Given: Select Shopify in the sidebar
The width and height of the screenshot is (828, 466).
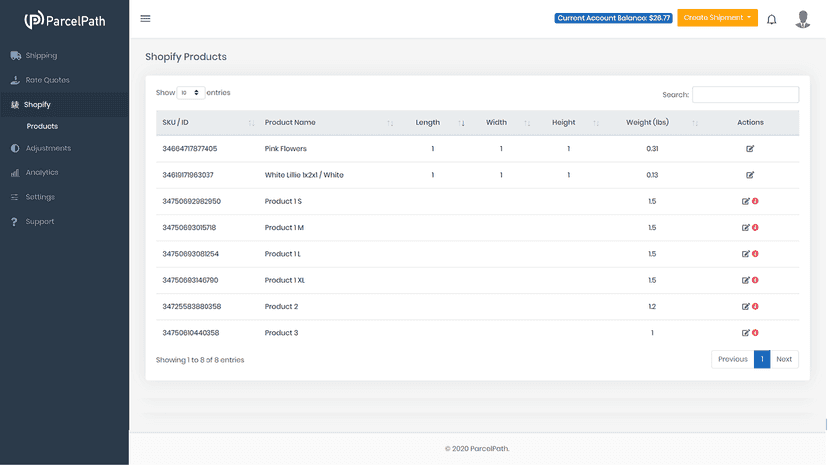Looking at the screenshot, I should coord(37,105).
